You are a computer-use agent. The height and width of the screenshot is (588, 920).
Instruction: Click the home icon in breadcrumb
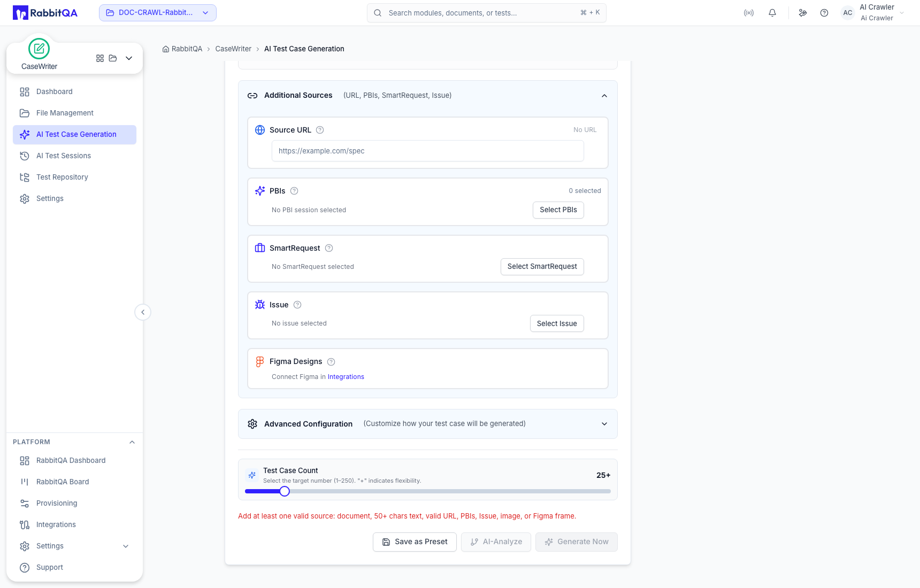(x=166, y=49)
